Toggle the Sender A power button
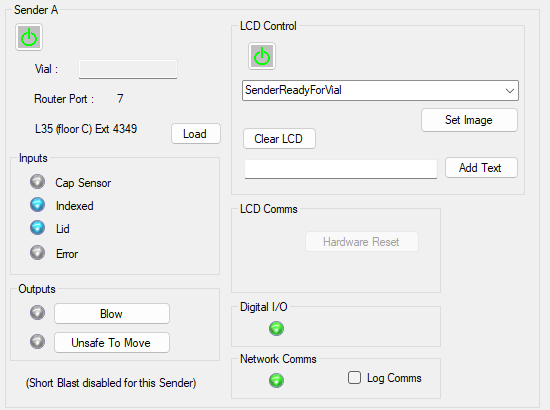 [x=29, y=37]
